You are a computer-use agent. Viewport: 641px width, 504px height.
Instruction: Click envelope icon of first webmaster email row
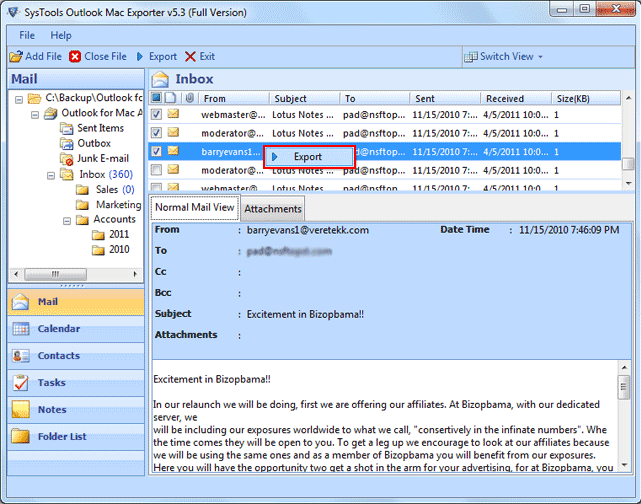click(173, 114)
